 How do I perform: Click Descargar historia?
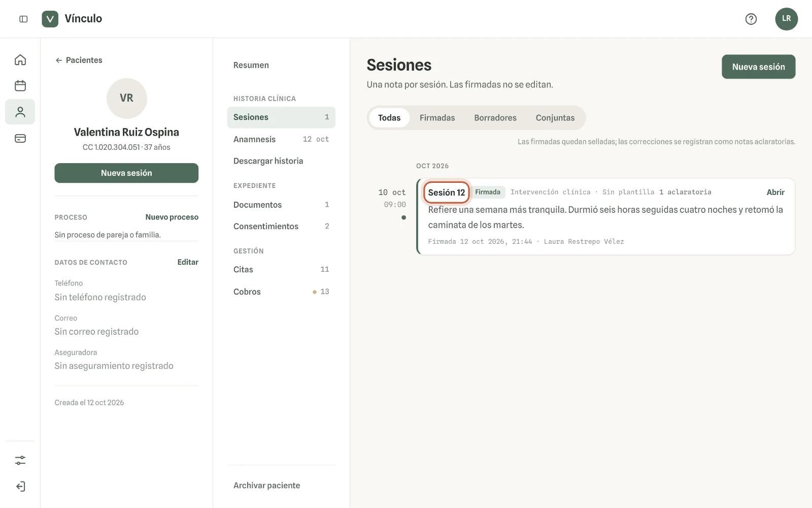click(268, 161)
